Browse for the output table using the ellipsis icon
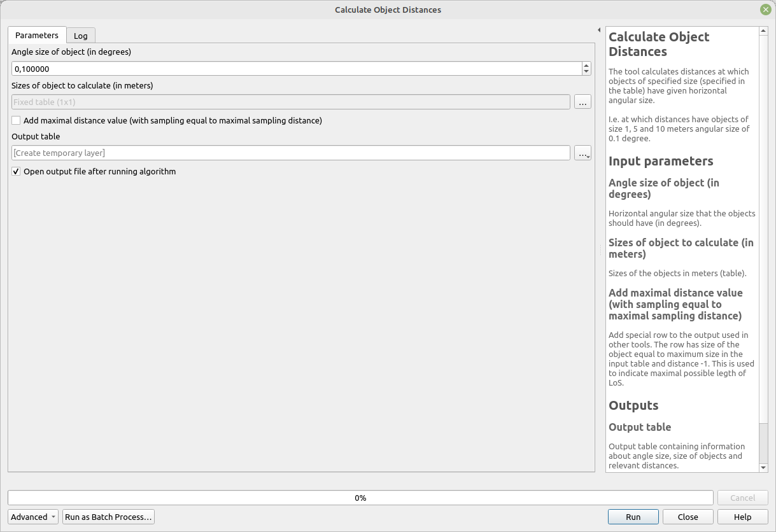Screen dimensions: 776x532 582,153
